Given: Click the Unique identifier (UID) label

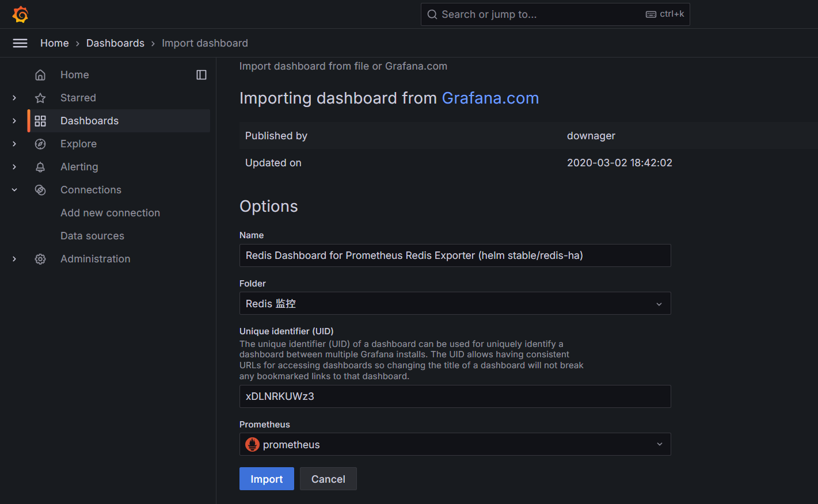Looking at the screenshot, I should pos(287,331).
